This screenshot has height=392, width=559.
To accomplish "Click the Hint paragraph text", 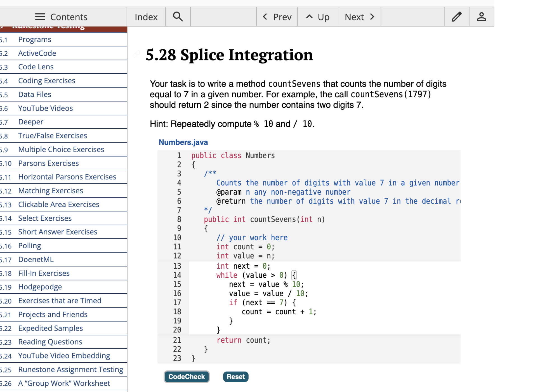I will pyautogui.click(x=232, y=124).
